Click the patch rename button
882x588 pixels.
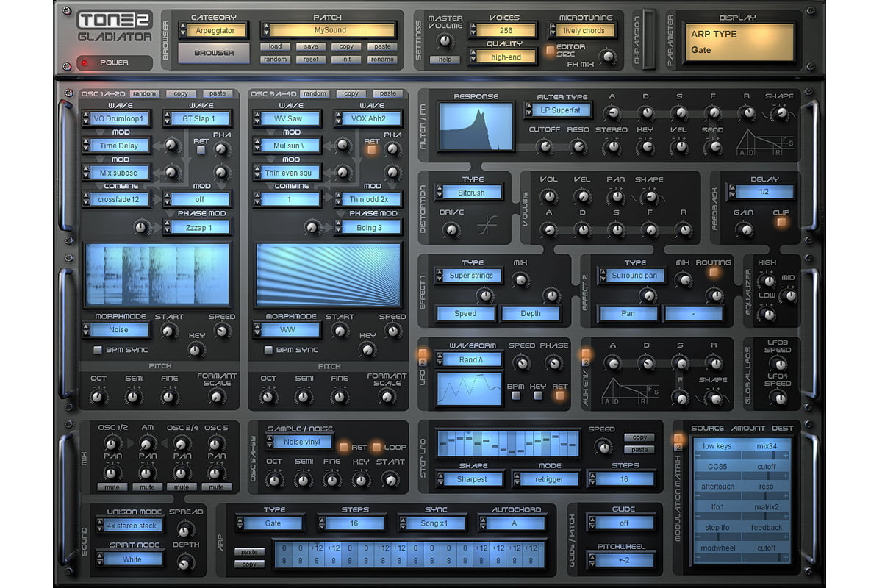point(382,60)
